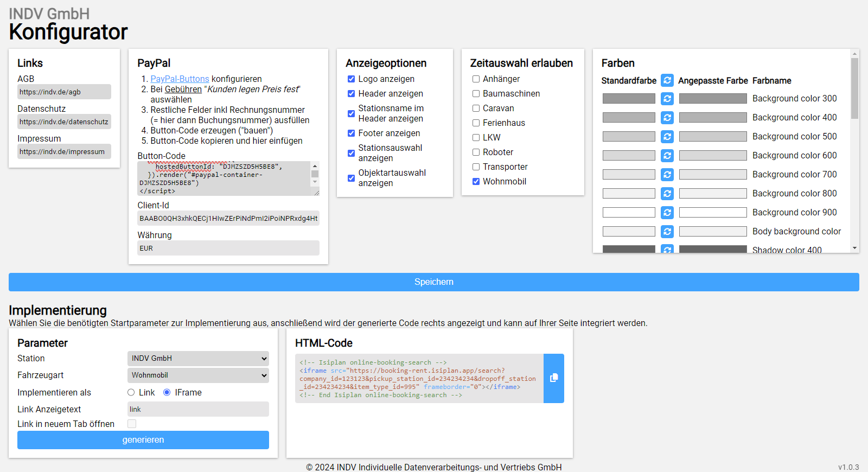Select IFrame as implementation type
This screenshot has width=868, height=472.
[167, 392]
